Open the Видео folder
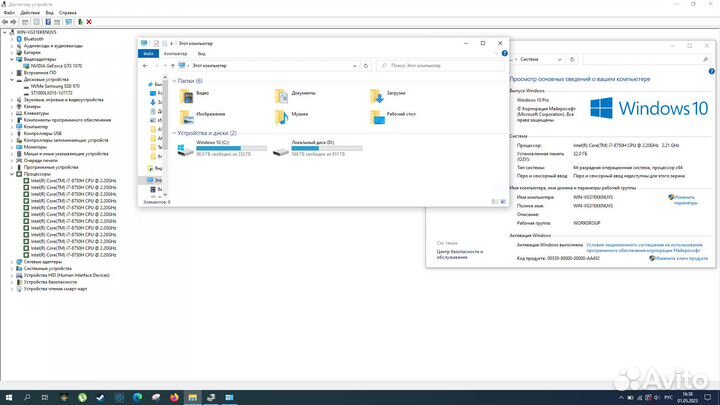720x405 pixels. click(x=194, y=95)
